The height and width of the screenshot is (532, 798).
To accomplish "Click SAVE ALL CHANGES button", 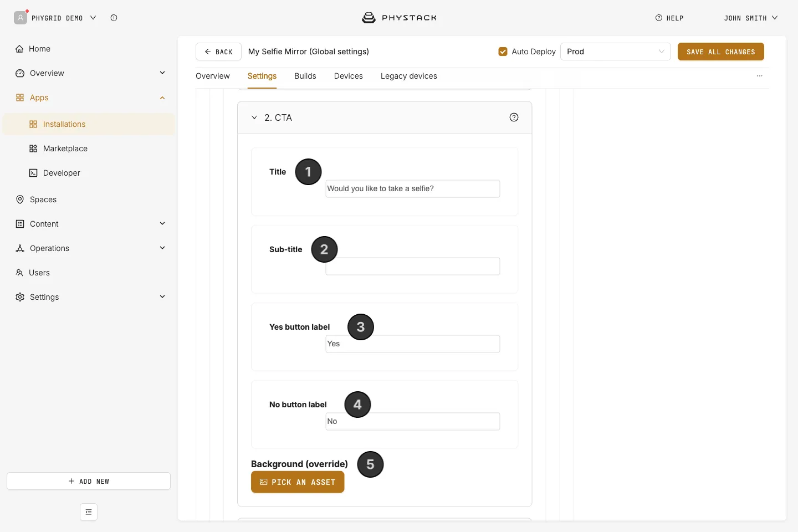I will coord(721,52).
